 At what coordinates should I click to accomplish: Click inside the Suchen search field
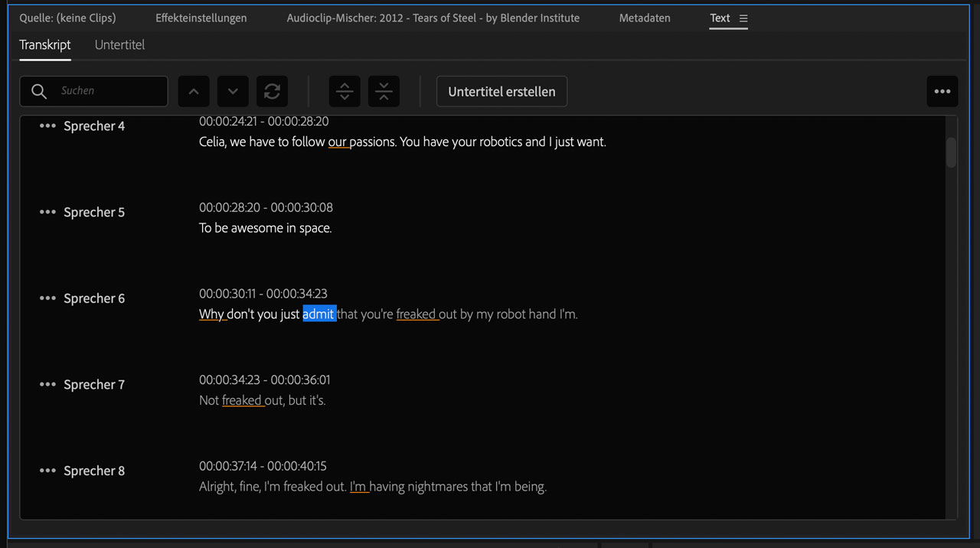pyautogui.click(x=100, y=91)
